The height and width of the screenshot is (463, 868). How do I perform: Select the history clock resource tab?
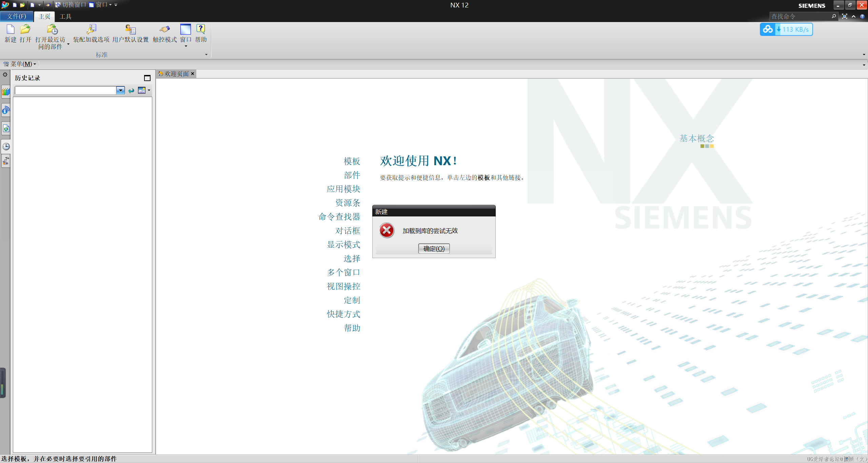pyautogui.click(x=6, y=146)
